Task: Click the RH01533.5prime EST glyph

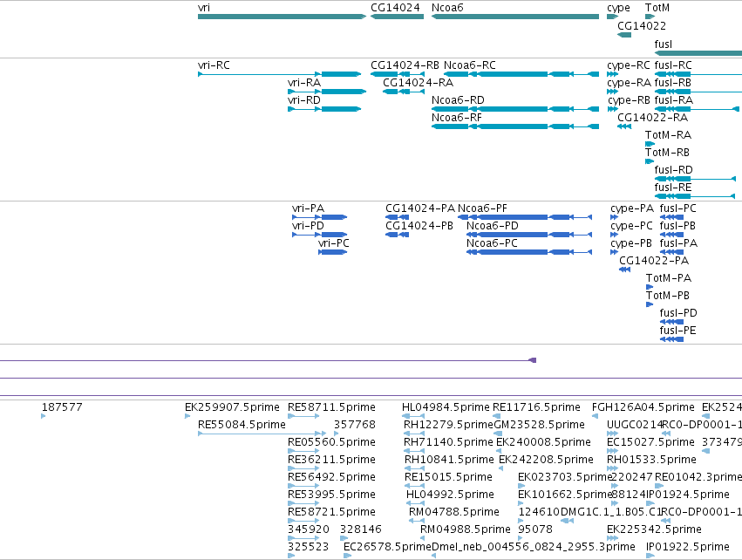Action: (612, 468)
